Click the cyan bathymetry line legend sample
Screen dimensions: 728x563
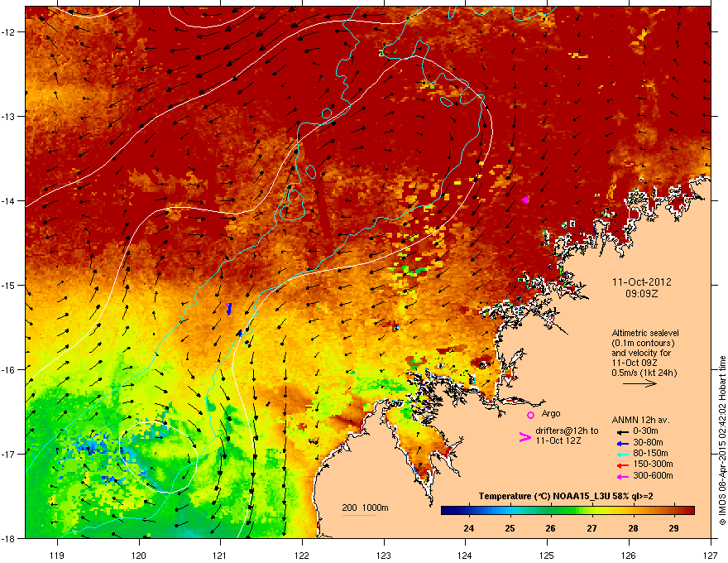pos(359,515)
